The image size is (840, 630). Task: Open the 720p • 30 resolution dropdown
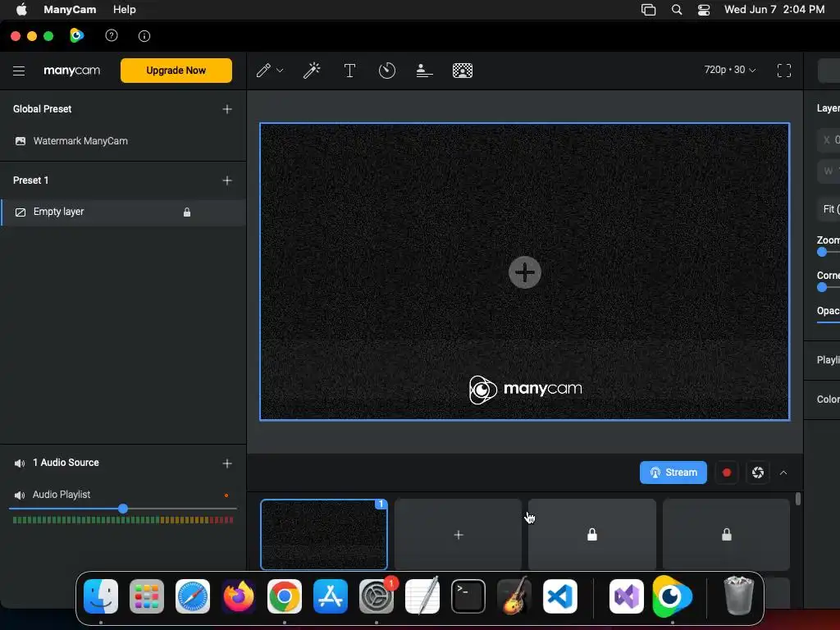(x=729, y=70)
